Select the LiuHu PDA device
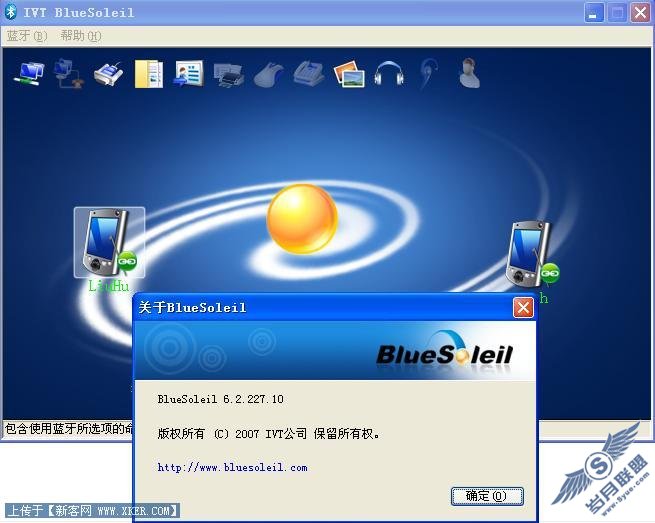Viewport: 655px width, 523px height. (x=109, y=242)
